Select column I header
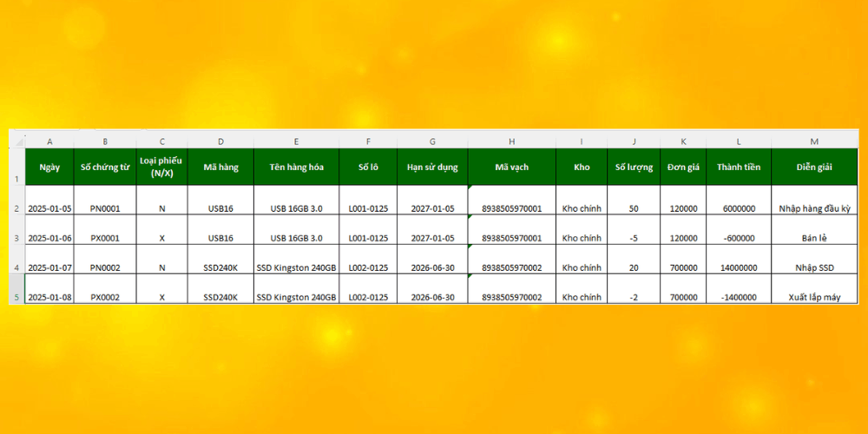The width and height of the screenshot is (868, 434). tap(582, 142)
